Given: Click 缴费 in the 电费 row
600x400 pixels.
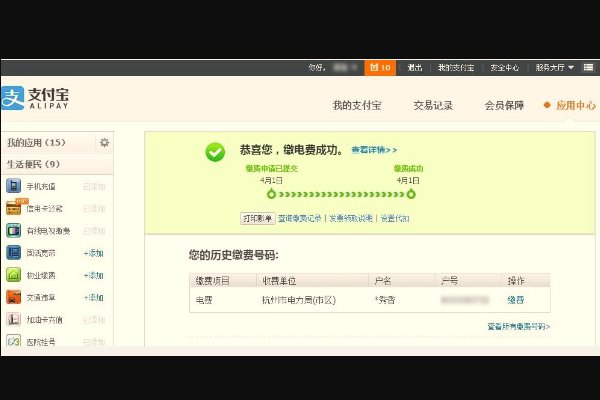Looking at the screenshot, I should point(515,300).
